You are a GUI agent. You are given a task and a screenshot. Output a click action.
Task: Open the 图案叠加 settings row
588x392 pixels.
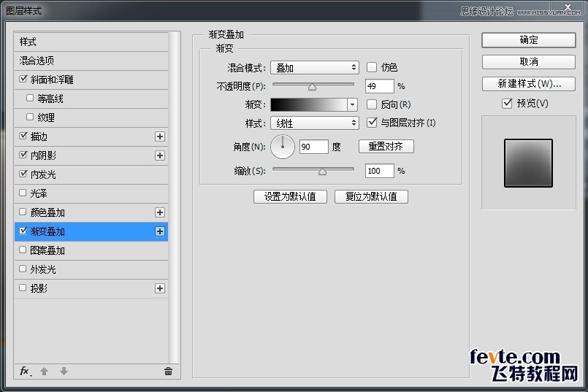click(91, 250)
